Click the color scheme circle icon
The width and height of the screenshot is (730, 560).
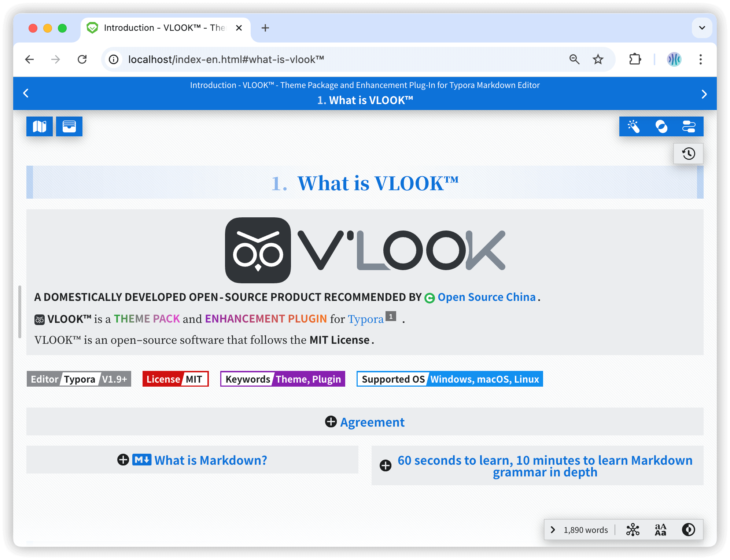click(661, 126)
